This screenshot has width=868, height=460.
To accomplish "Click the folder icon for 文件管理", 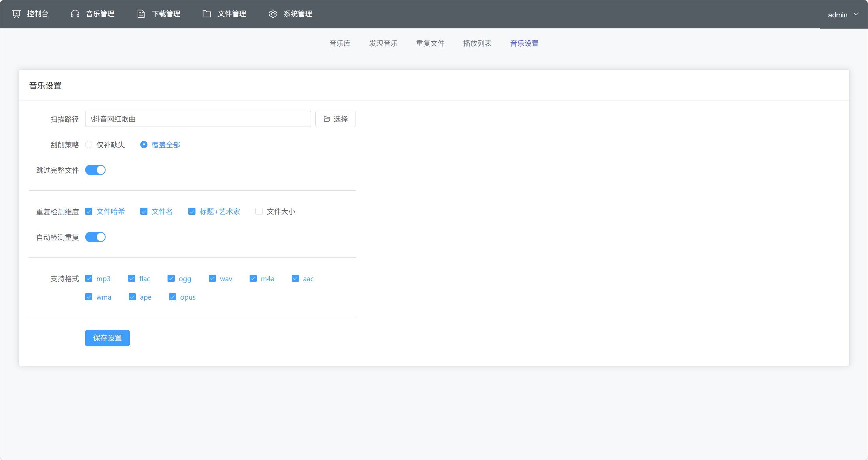I will (207, 14).
